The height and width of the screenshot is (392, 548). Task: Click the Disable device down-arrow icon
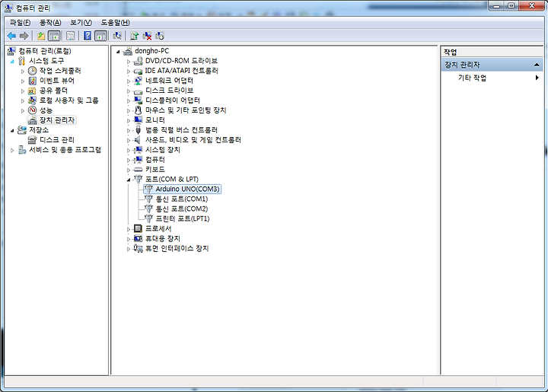coord(160,36)
